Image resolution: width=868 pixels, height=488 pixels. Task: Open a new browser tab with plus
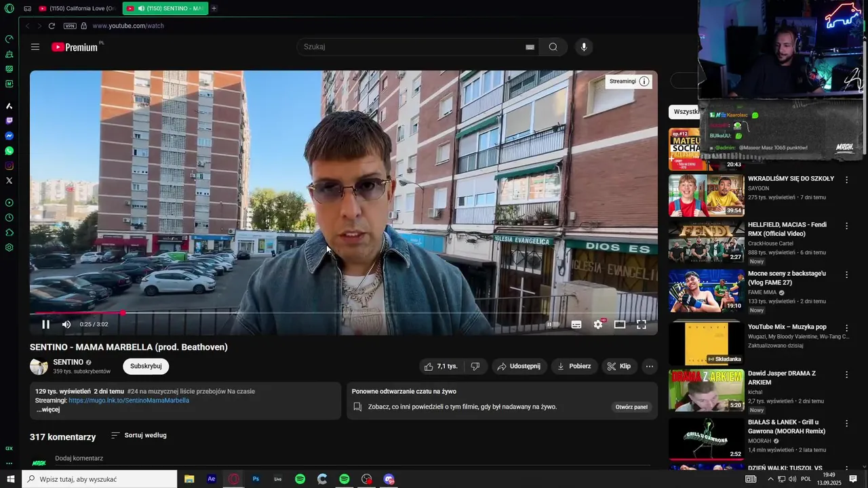(x=214, y=9)
